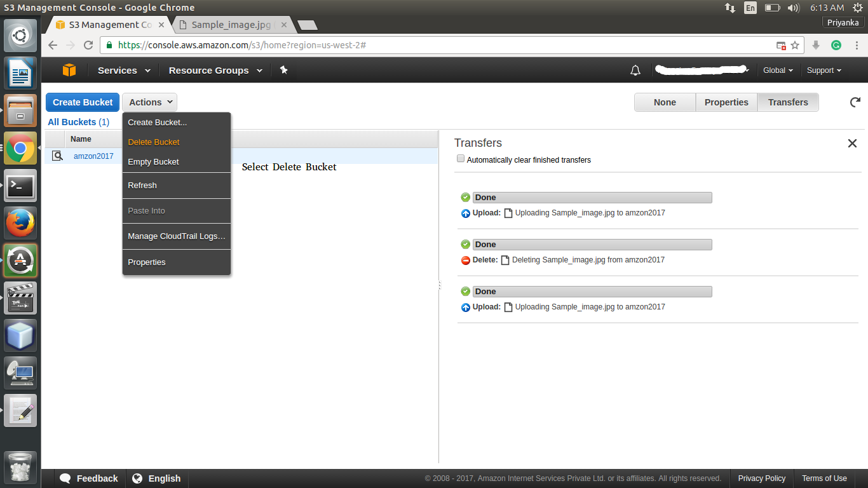Open amzon2017 preview using the magnifier icon
Image resolution: width=868 pixels, height=488 pixels.
(57, 156)
